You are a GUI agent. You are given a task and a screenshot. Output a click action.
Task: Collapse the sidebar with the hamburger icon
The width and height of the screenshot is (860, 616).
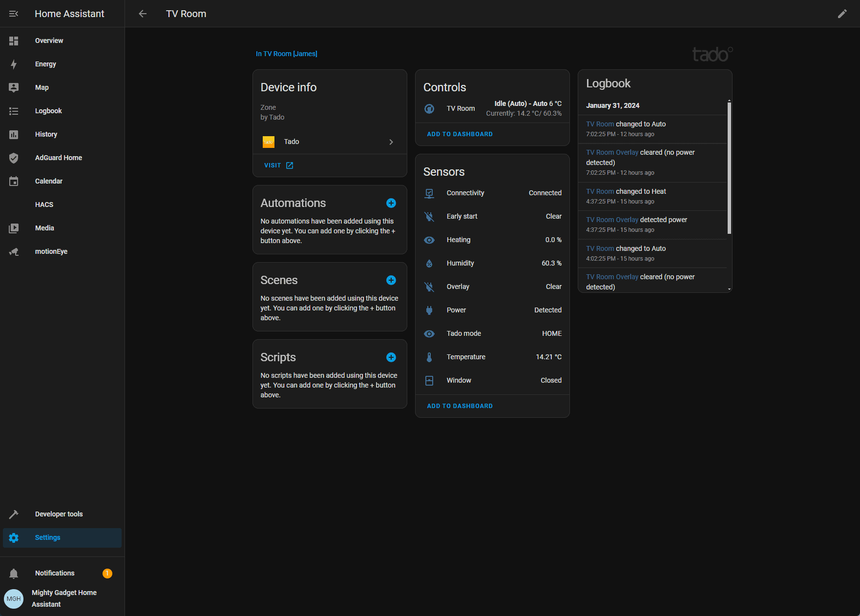click(14, 14)
